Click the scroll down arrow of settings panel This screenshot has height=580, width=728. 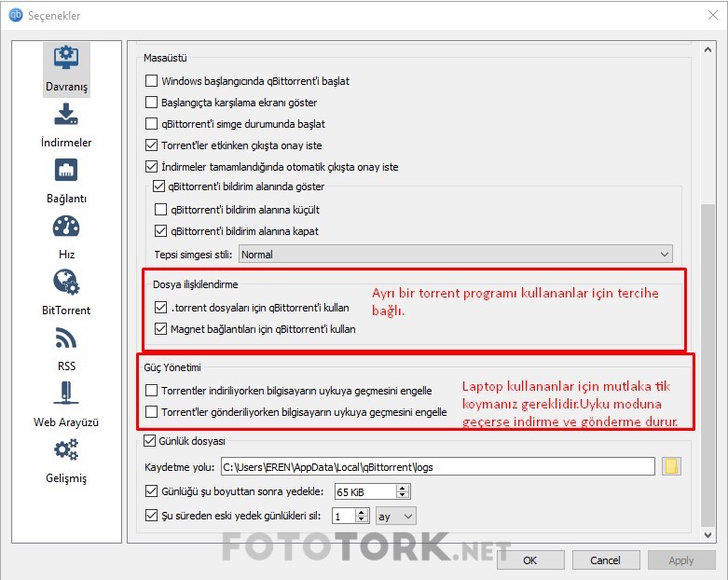(707, 534)
